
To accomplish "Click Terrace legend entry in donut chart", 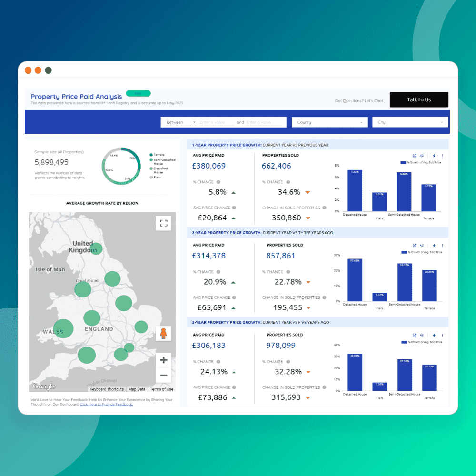I will pos(157,155).
